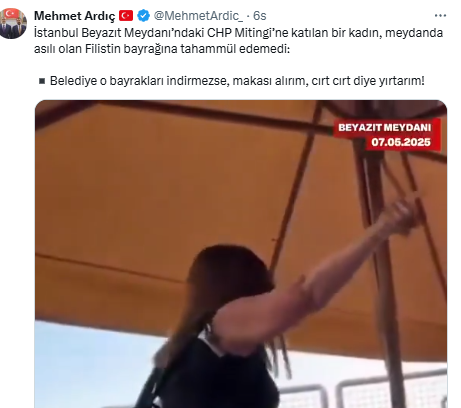
Task: Click the words Filistin bayrağına in the tweet
Action: pyautogui.click(x=131, y=49)
